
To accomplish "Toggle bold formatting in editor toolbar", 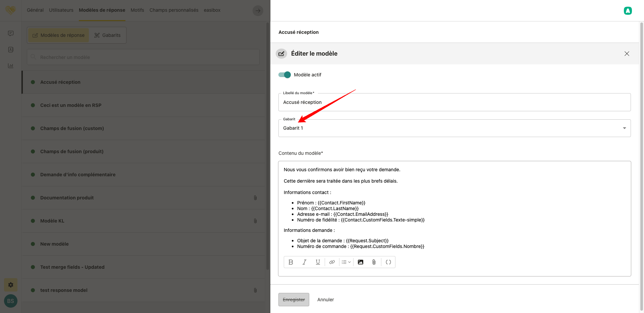I will pyautogui.click(x=291, y=262).
